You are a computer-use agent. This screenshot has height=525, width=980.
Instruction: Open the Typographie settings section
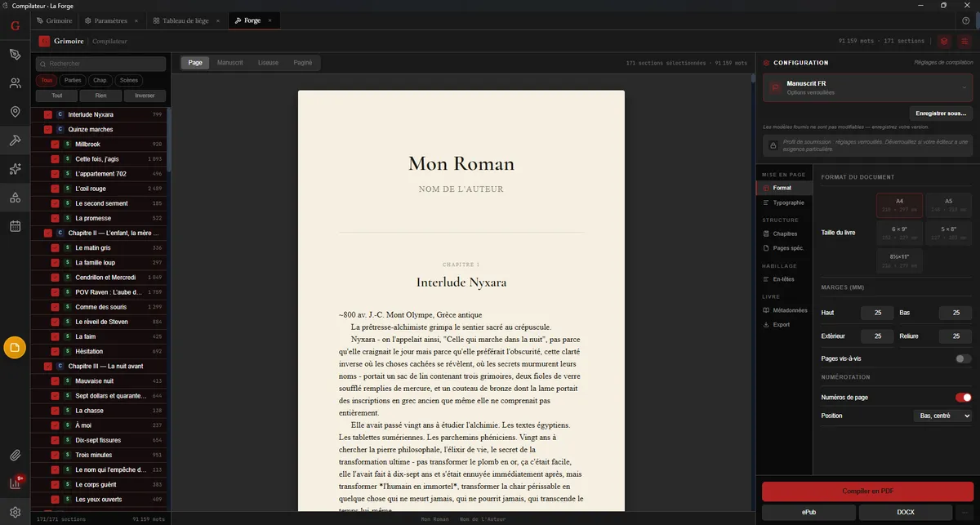(784, 202)
